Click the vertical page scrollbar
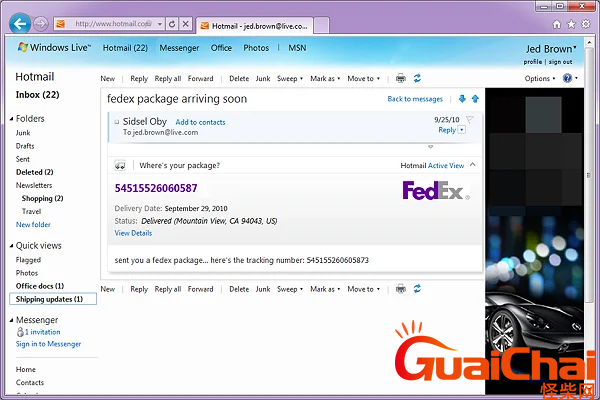Image resolution: width=600 pixels, height=400 pixels. pyautogui.click(x=590, y=174)
